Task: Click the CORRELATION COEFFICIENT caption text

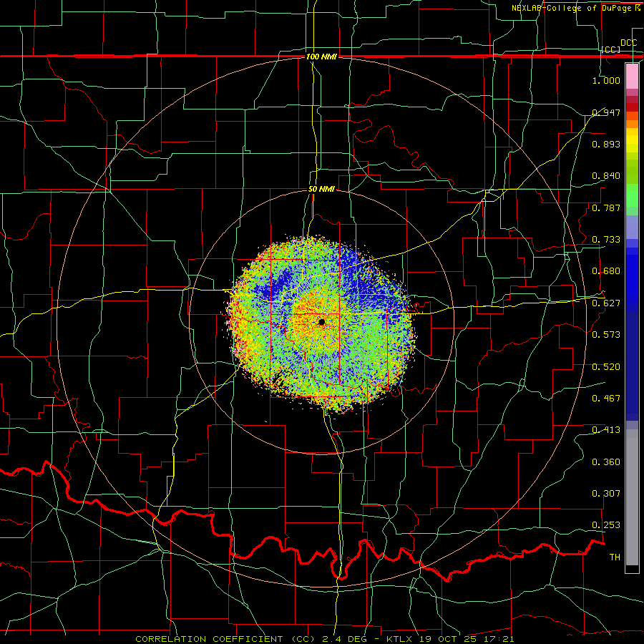Action: click(x=209, y=639)
